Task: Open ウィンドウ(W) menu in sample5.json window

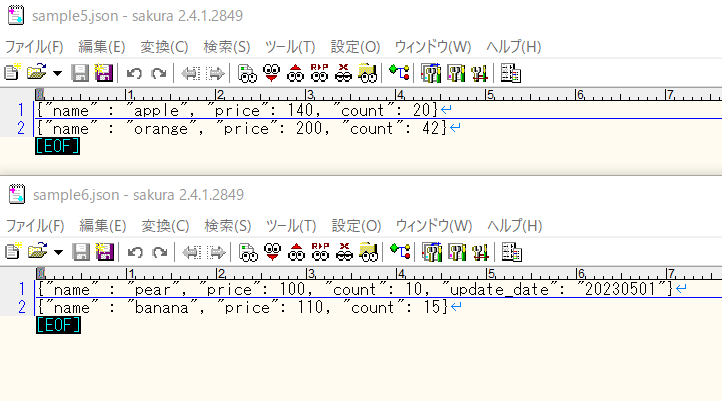Action: click(x=433, y=46)
